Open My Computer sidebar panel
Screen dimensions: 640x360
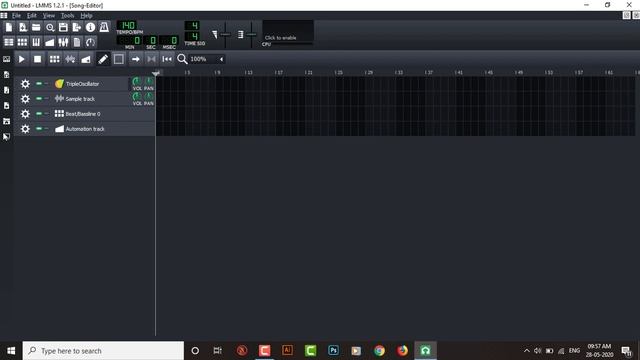click(7, 137)
